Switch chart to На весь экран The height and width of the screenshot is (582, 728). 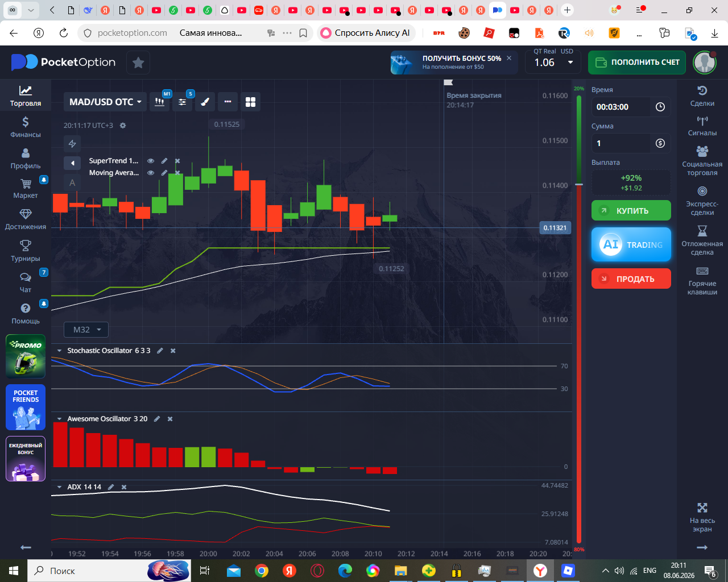(x=702, y=517)
